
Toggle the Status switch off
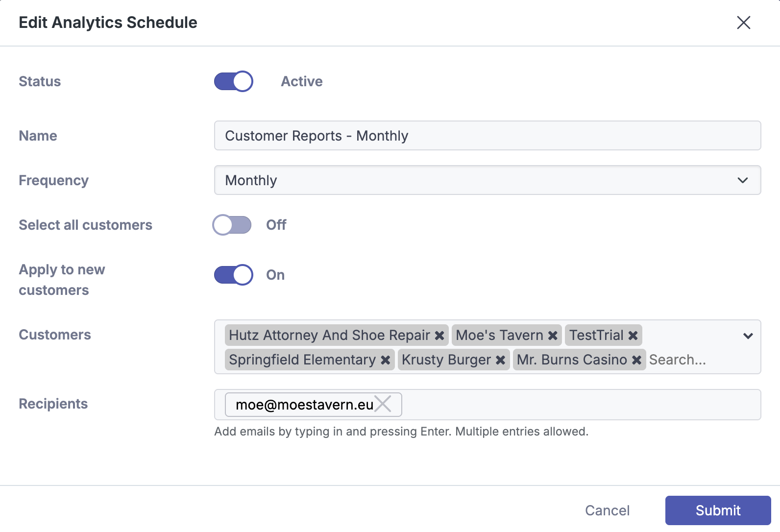point(234,81)
